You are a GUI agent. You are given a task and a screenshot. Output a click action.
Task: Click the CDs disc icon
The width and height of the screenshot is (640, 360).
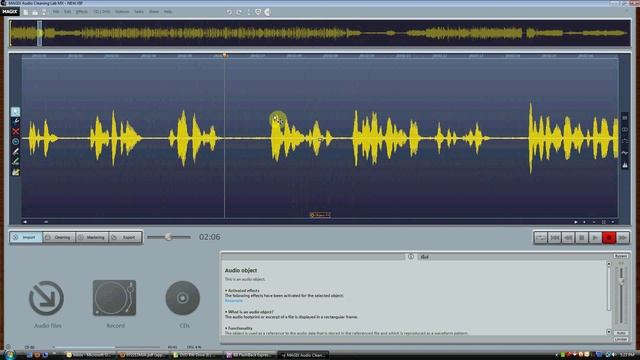(182, 298)
